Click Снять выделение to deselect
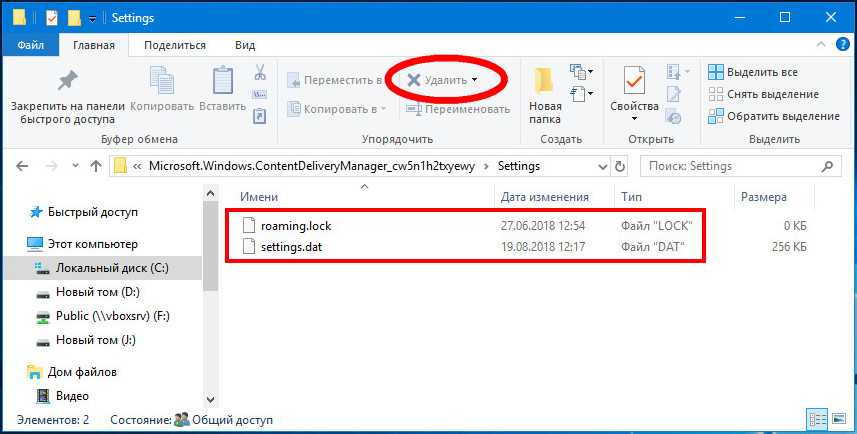The image size is (857, 434). [763, 95]
